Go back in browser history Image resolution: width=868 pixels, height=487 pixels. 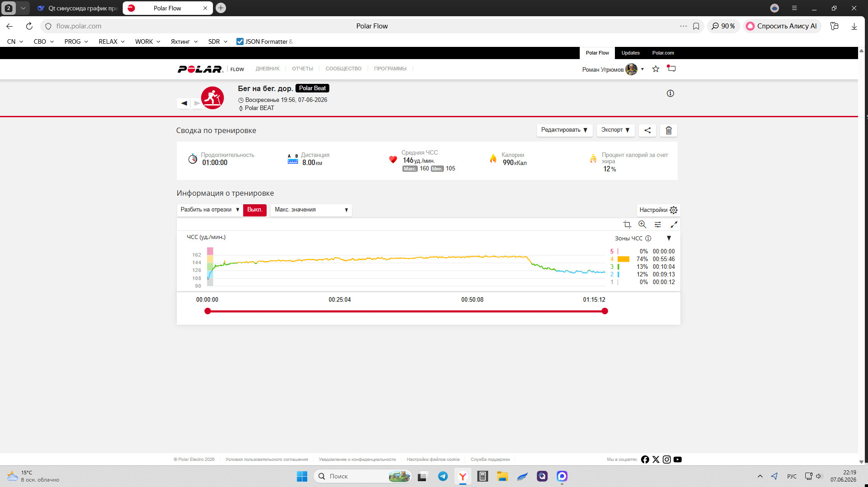pos(9,26)
